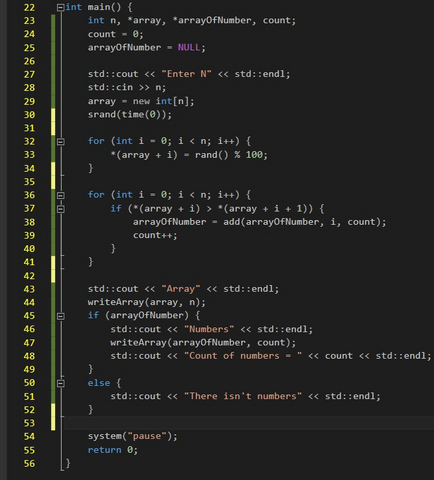The height and width of the screenshot is (480, 434).
Task: Click the system("pause") statement
Action: click(133, 436)
